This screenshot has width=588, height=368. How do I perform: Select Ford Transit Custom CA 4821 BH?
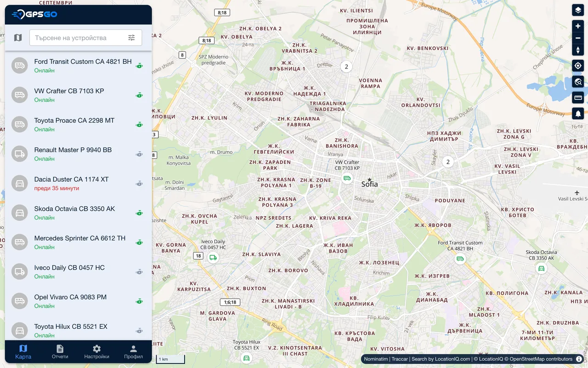78,65
